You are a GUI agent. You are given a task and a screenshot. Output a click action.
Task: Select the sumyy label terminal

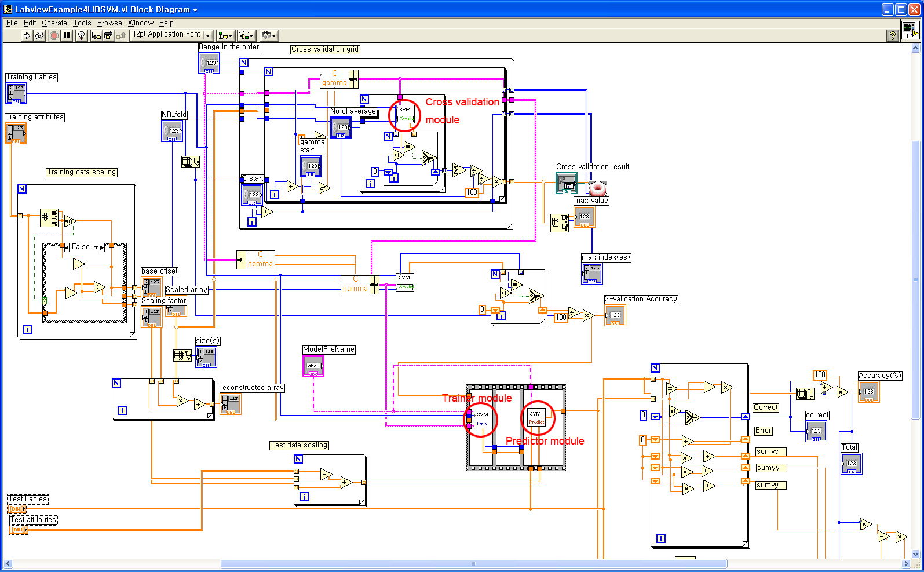coord(771,468)
